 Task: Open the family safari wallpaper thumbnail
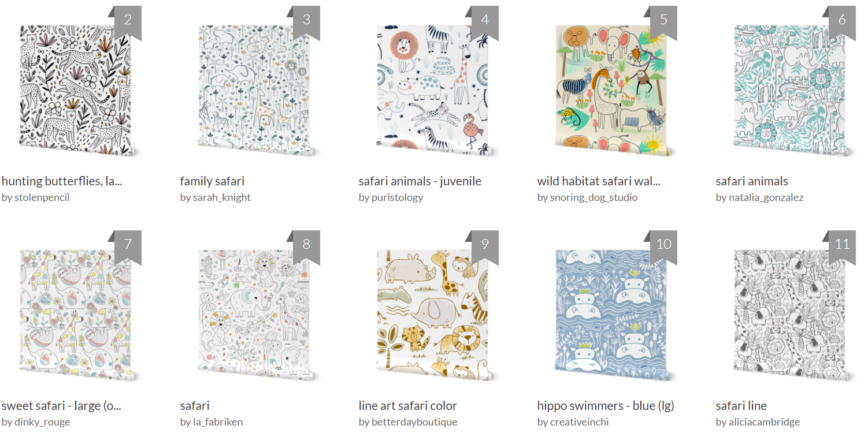click(x=257, y=91)
